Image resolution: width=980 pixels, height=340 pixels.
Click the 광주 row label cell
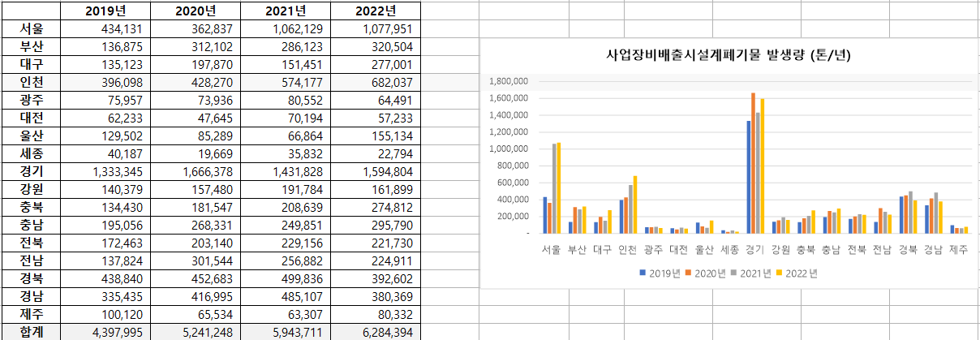31,100
